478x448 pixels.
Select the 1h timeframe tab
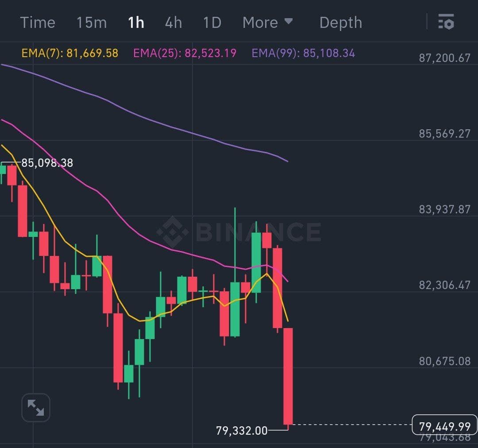coord(136,23)
